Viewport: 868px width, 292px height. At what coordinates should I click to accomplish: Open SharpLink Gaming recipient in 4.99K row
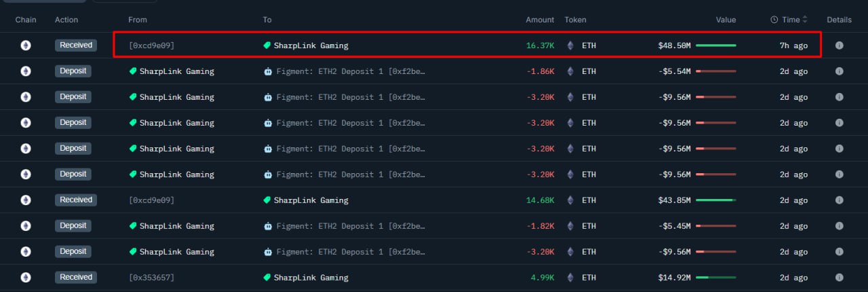[x=311, y=278]
